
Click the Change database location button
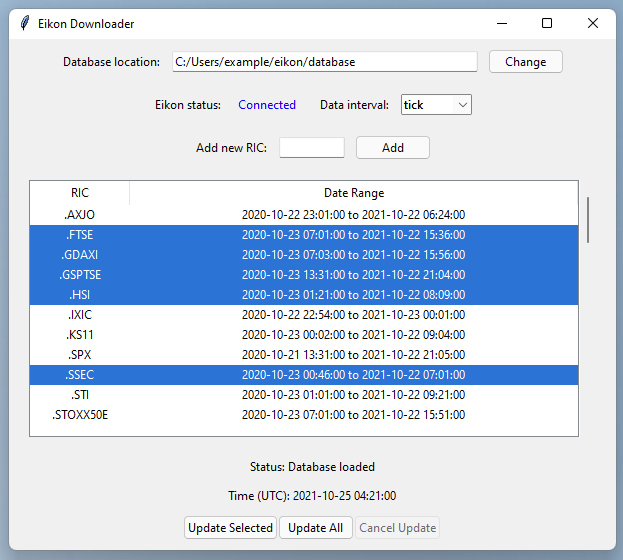click(x=526, y=62)
